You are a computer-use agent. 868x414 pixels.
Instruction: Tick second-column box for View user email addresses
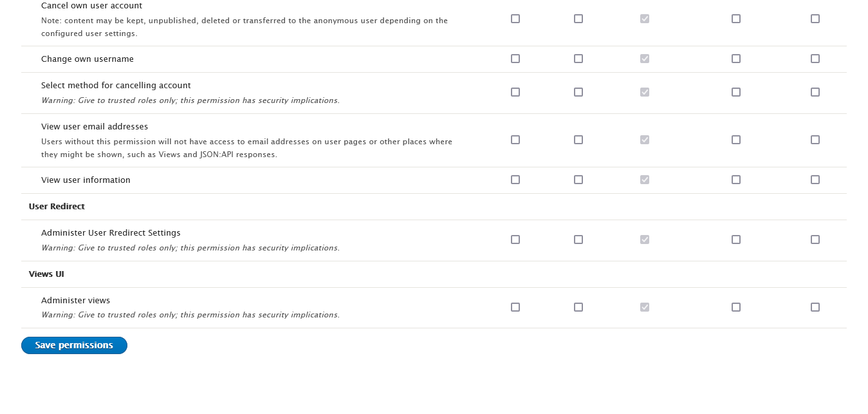pos(578,140)
